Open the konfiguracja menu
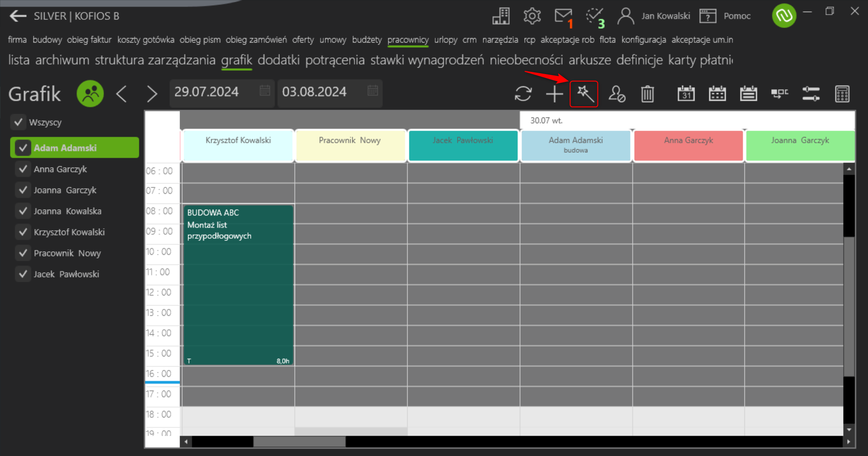 tap(643, 40)
